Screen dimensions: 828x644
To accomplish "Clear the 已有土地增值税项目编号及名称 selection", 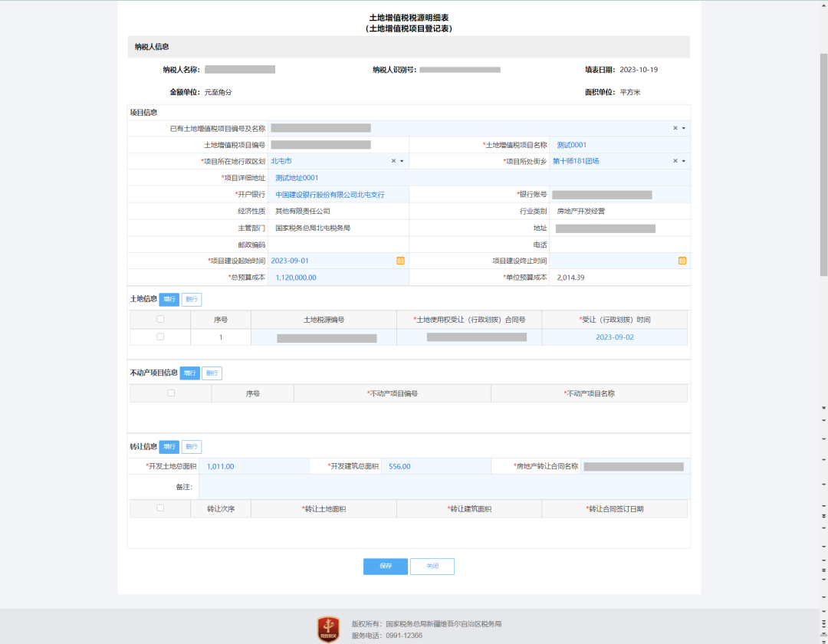I will pyautogui.click(x=675, y=128).
